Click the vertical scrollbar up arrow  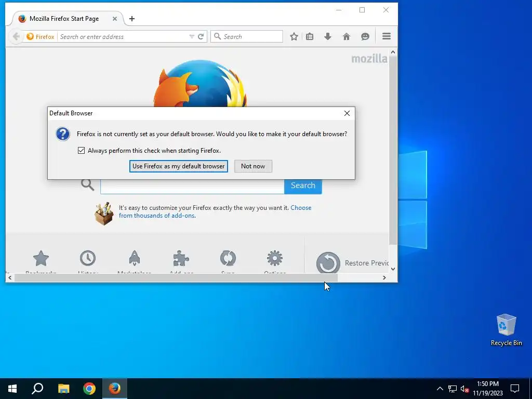(393, 52)
